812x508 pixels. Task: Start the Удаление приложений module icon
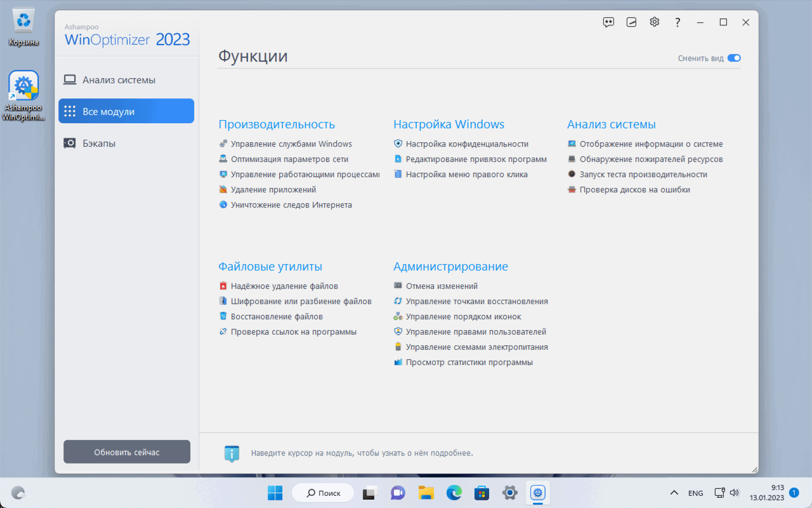tap(223, 190)
